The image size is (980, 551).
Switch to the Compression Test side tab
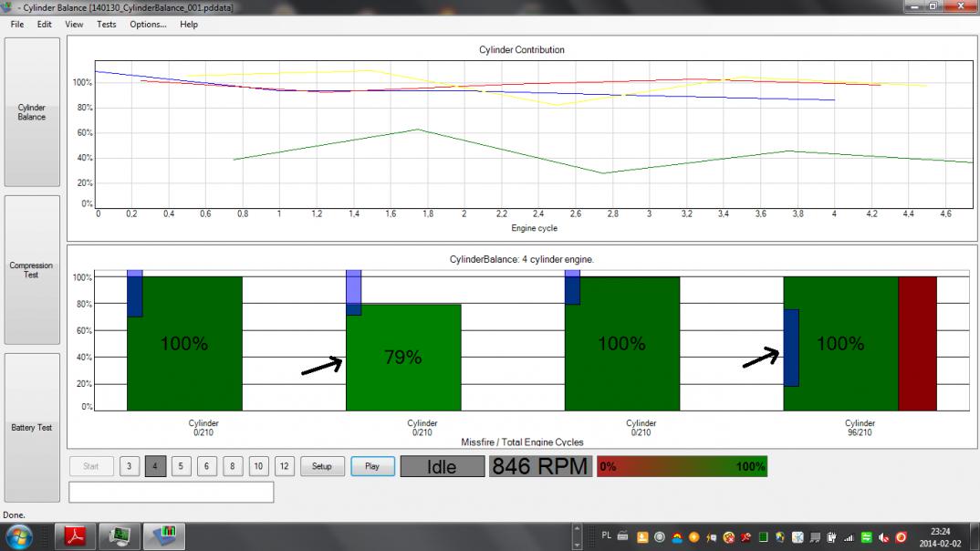(x=32, y=270)
